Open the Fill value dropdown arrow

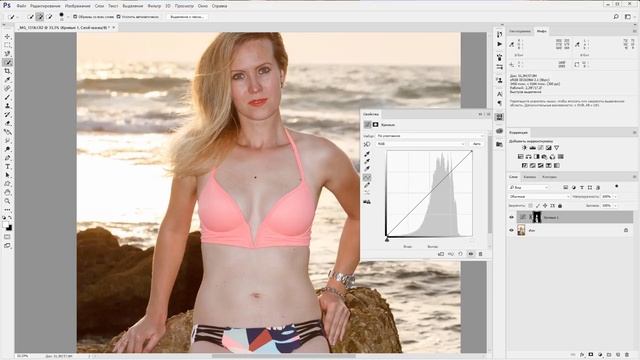pyautogui.click(x=616, y=206)
